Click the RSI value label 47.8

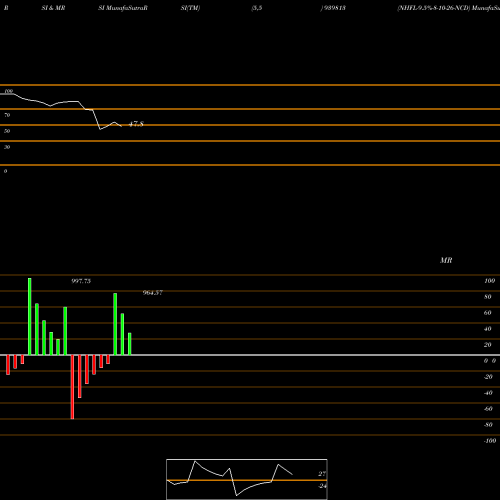136,124
